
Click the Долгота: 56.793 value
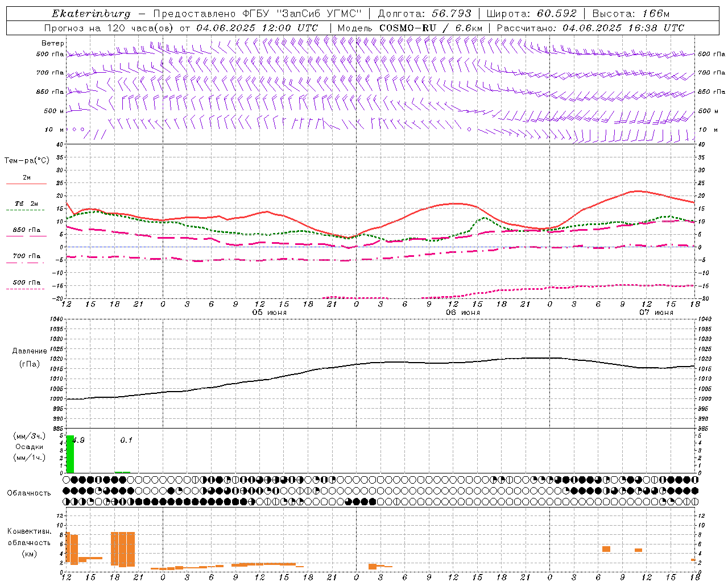click(x=424, y=14)
